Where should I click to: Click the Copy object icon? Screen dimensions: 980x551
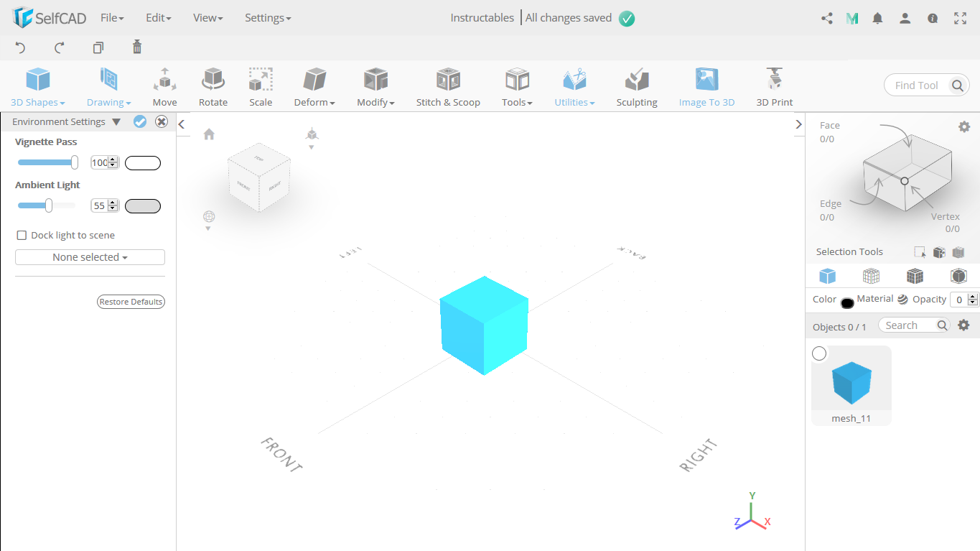(x=98, y=47)
